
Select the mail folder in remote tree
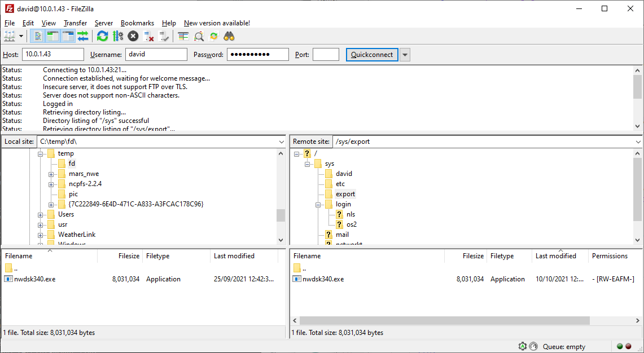(x=342, y=235)
